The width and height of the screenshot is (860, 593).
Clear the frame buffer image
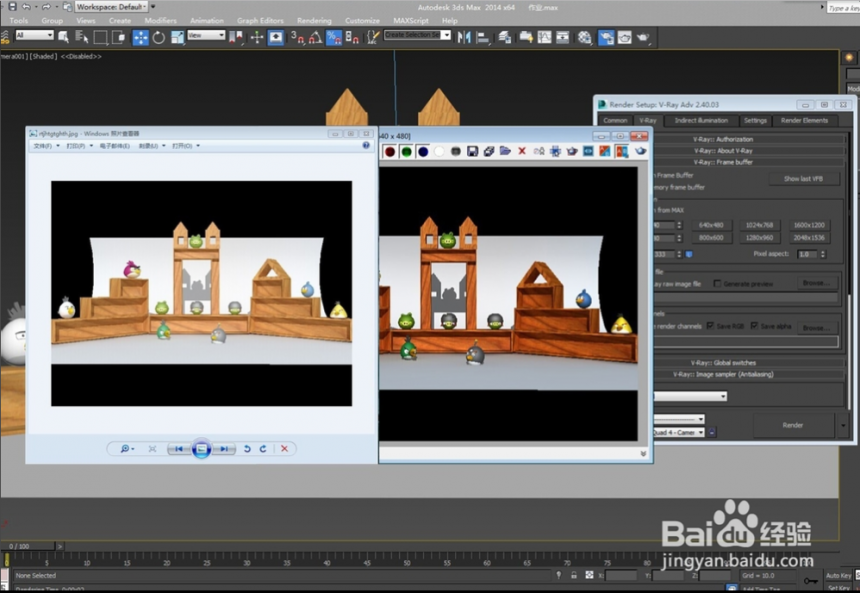click(522, 151)
